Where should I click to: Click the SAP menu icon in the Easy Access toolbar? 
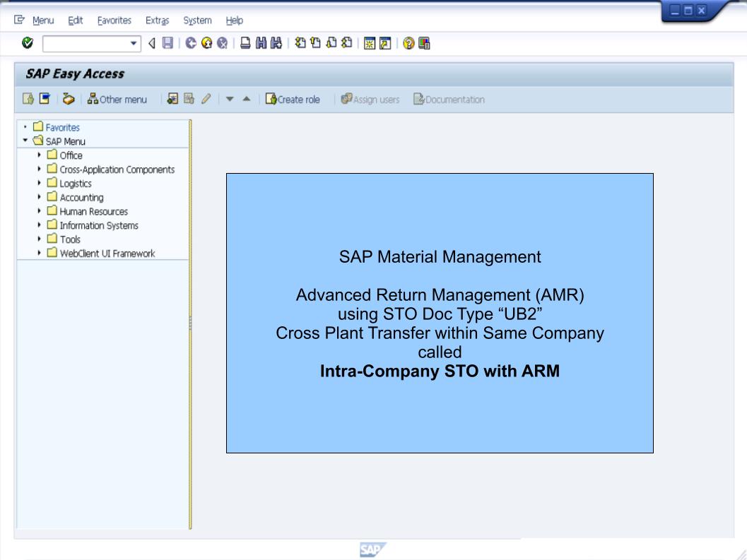pos(45,99)
